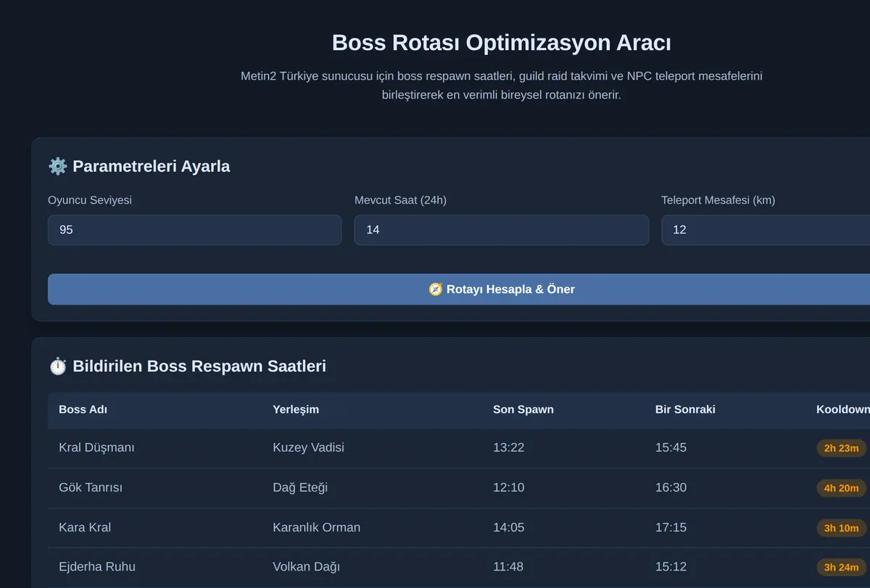Click the Oyuncu Seviyesi label
The width and height of the screenshot is (870, 588).
click(x=90, y=200)
